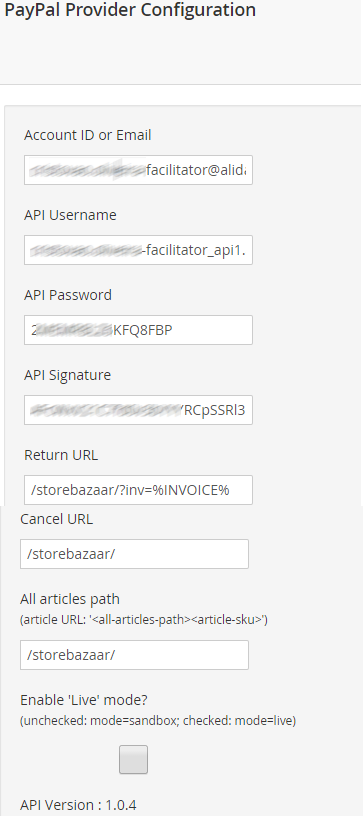Click the 'Account ID or Email' label

(87, 135)
